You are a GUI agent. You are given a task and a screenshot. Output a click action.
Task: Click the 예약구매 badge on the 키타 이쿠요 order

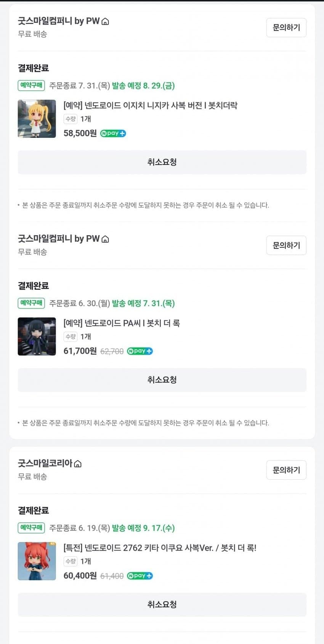[x=31, y=528]
